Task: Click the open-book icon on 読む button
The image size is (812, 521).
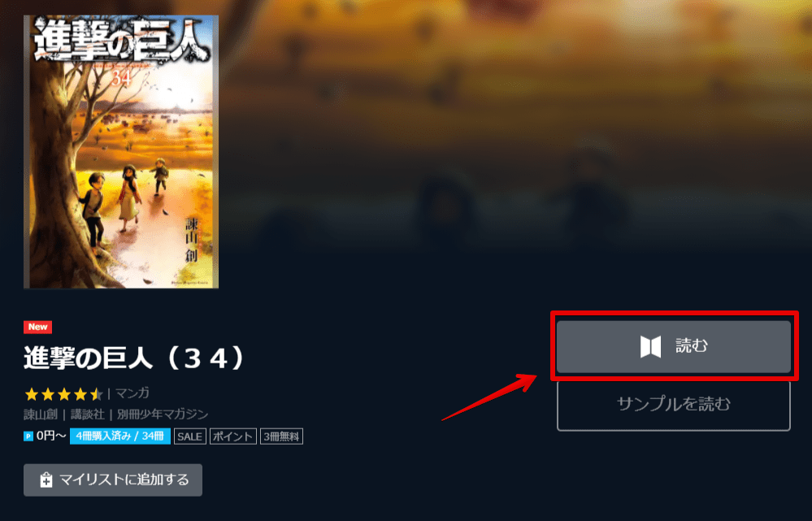Action: (650, 346)
